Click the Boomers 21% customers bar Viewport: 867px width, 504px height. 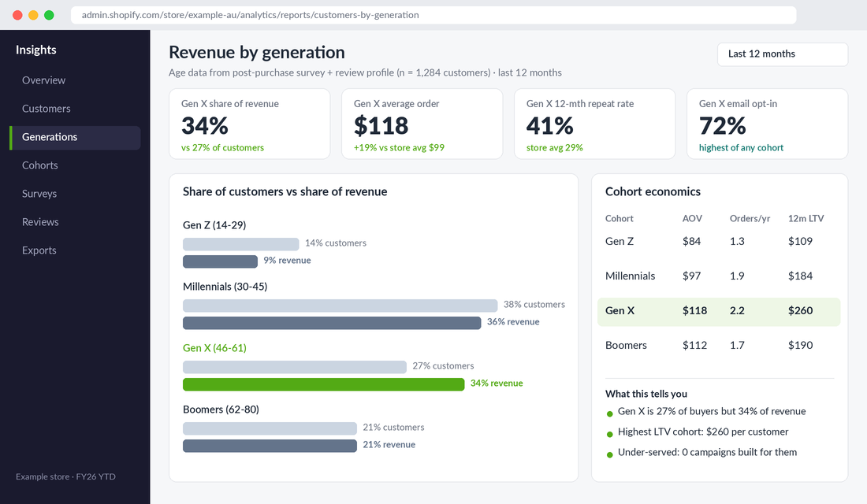[x=270, y=428]
